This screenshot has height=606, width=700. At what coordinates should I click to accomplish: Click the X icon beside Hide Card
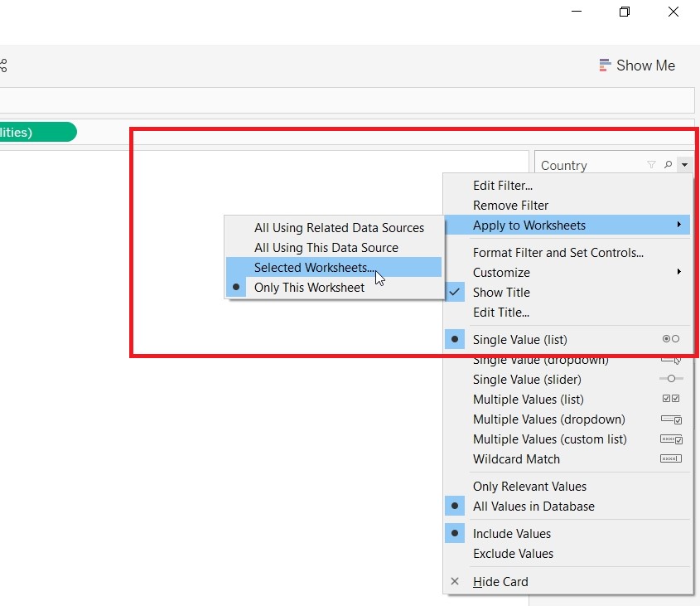[455, 582]
